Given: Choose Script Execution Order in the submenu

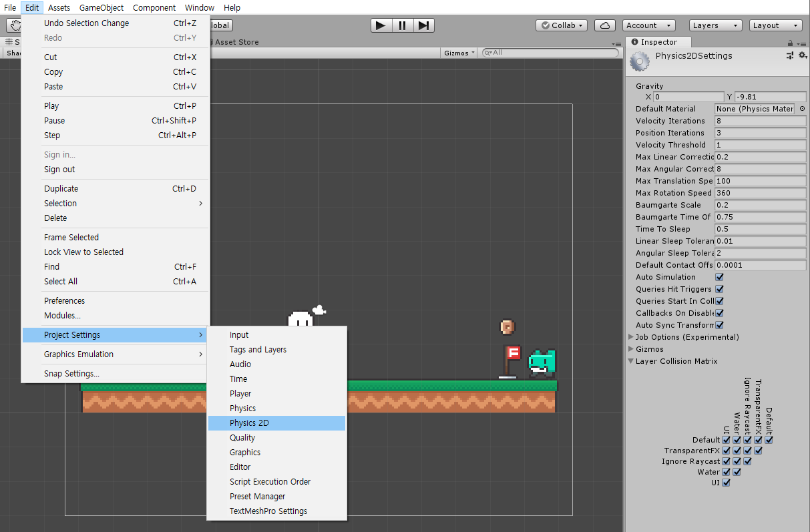Looking at the screenshot, I should [x=276, y=482].
